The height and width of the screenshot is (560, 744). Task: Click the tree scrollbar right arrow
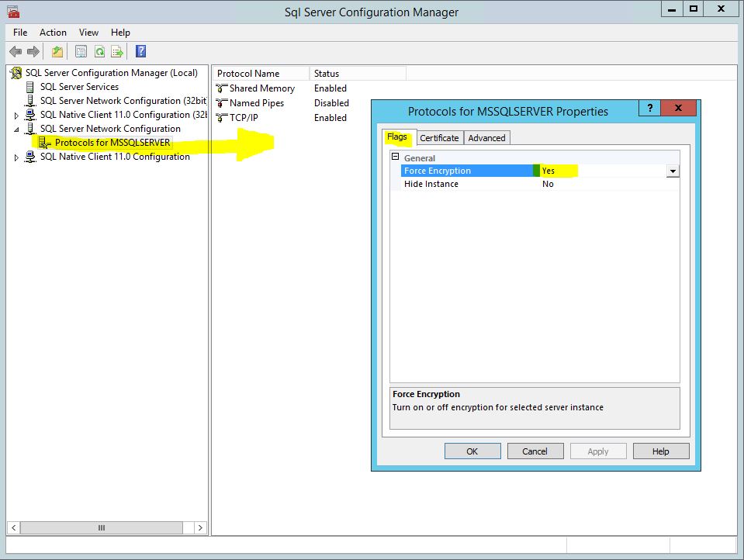pyautogui.click(x=200, y=527)
